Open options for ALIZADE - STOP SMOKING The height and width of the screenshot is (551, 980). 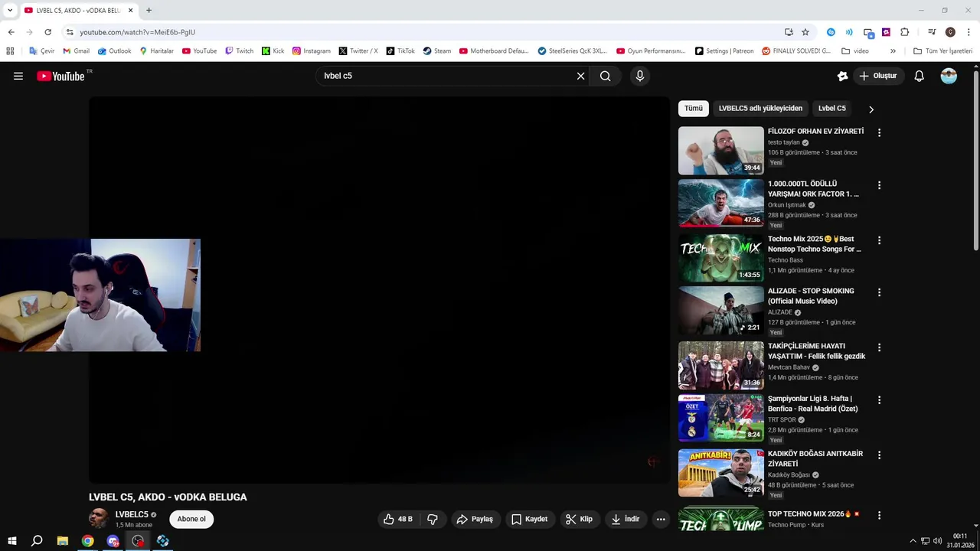(879, 292)
